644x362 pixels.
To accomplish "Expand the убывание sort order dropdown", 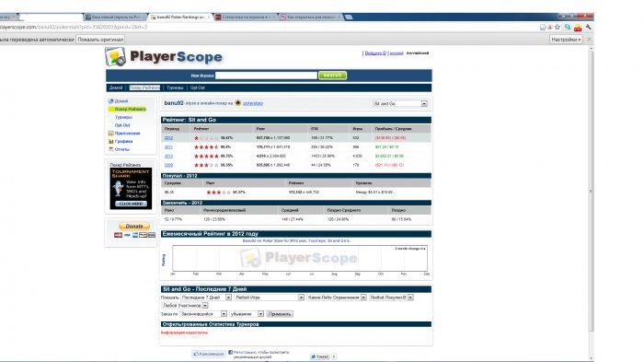I will click(x=247, y=314).
